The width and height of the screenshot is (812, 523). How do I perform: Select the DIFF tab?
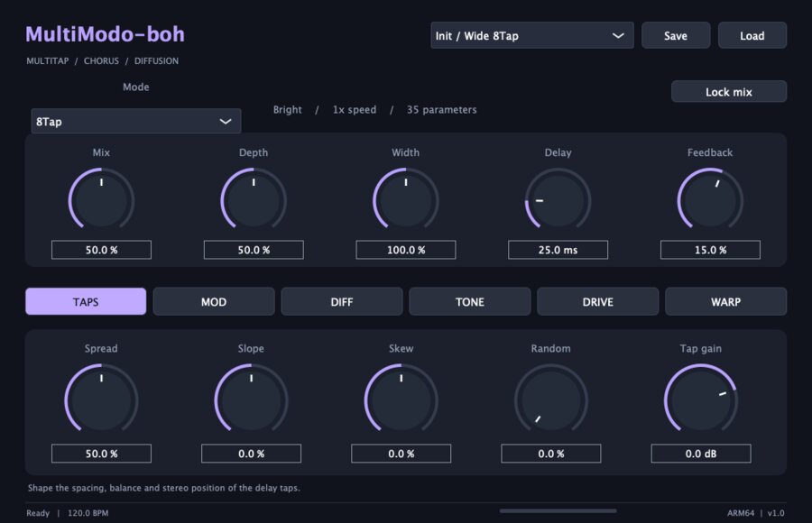point(342,301)
